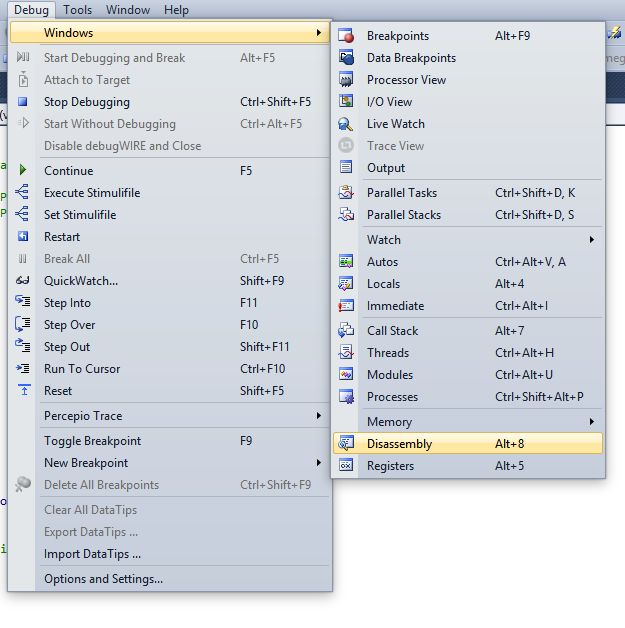625x628 pixels.
Task: Click the Reset icon
Action: pos(24,389)
